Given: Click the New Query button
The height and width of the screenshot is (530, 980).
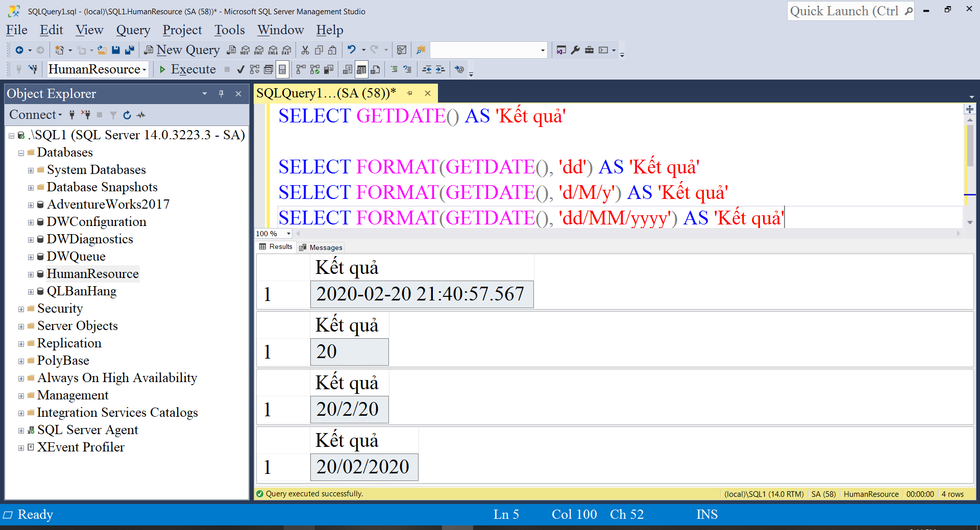Looking at the screenshot, I should 182,50.
